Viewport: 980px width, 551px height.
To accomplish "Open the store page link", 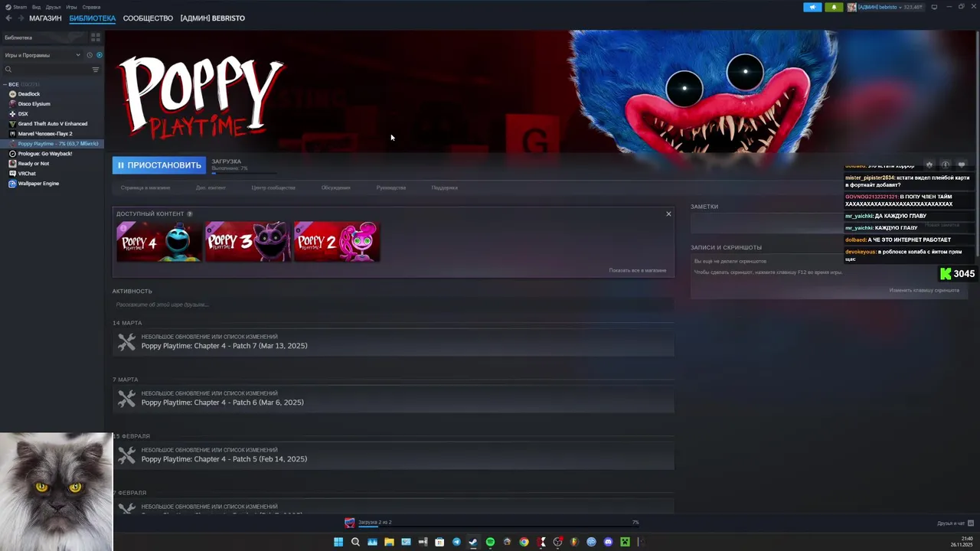I will 145,187.
